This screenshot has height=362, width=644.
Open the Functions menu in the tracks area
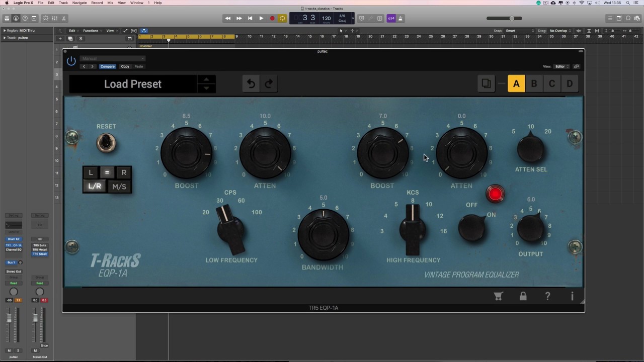92,31
